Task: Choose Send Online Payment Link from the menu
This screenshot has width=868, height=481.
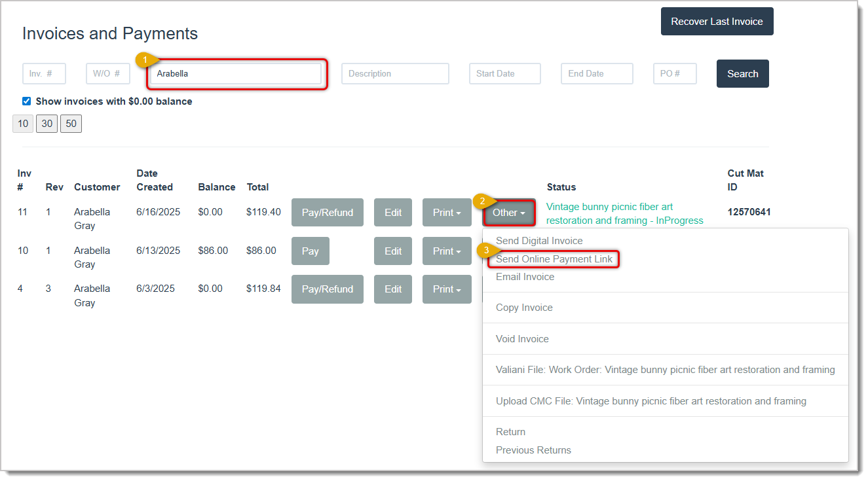Action: click(554, 259)
